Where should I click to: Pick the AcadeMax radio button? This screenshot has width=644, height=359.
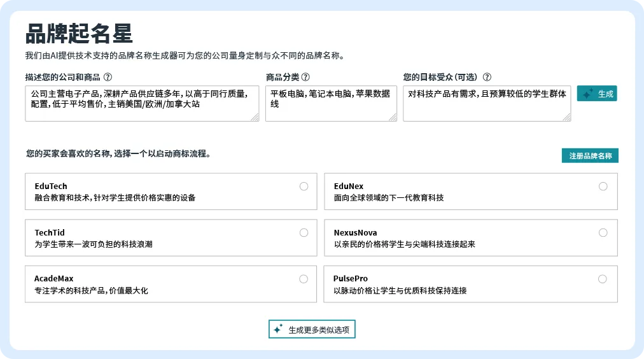304,279
